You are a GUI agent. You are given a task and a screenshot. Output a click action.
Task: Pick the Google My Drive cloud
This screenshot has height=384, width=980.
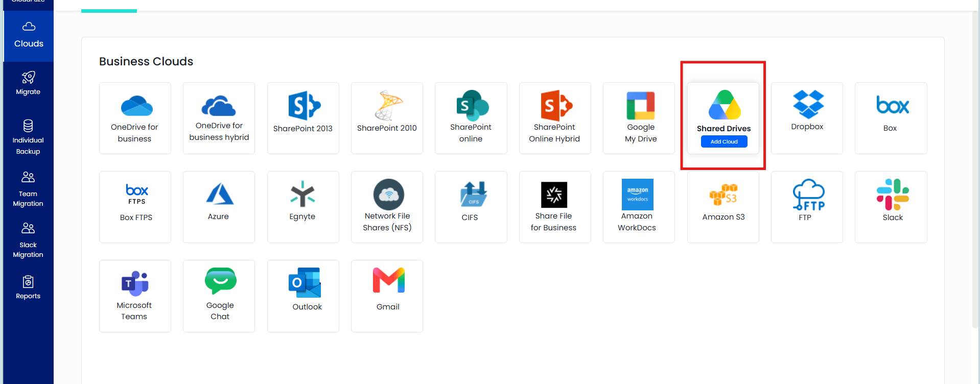pyautogui.click(x=639, y=118)
